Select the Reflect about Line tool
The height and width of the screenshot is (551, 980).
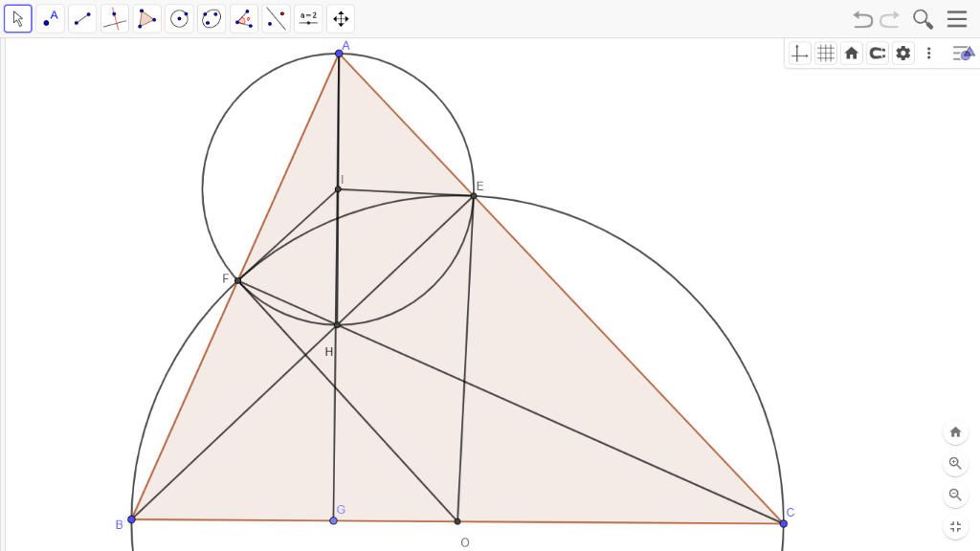[x=277, y=19]
